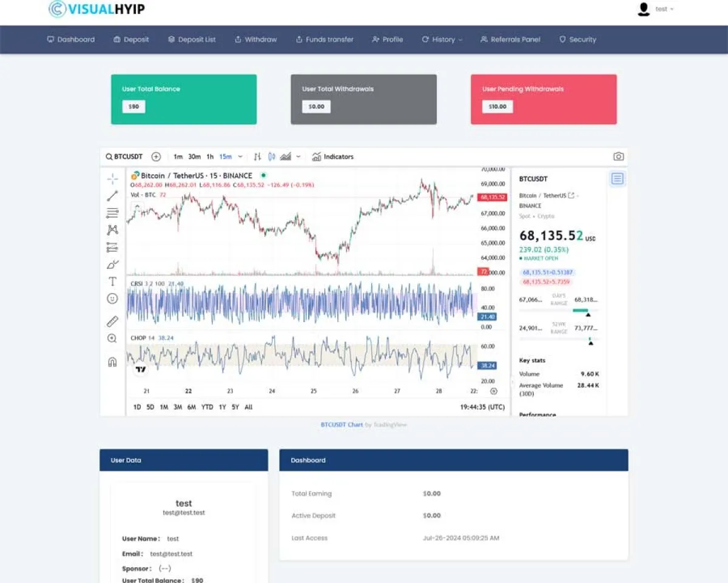Click the CRSI indicator legend
This screenshot has height=583, width=728.
pos(157,283)
